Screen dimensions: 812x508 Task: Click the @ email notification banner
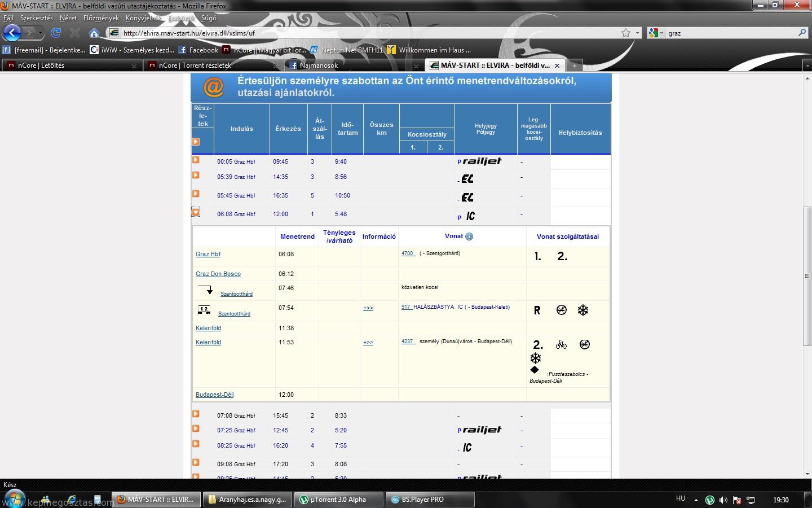click(x=401, y=87)
